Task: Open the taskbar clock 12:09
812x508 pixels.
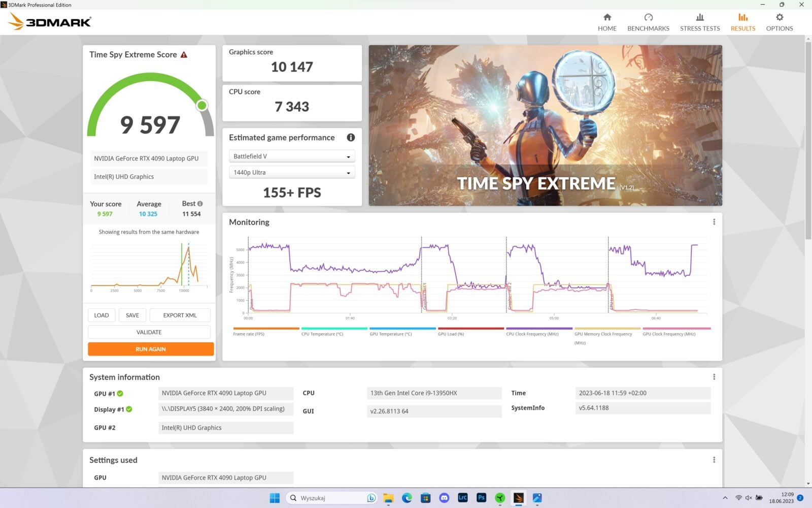Action: [x=782, y=498]
